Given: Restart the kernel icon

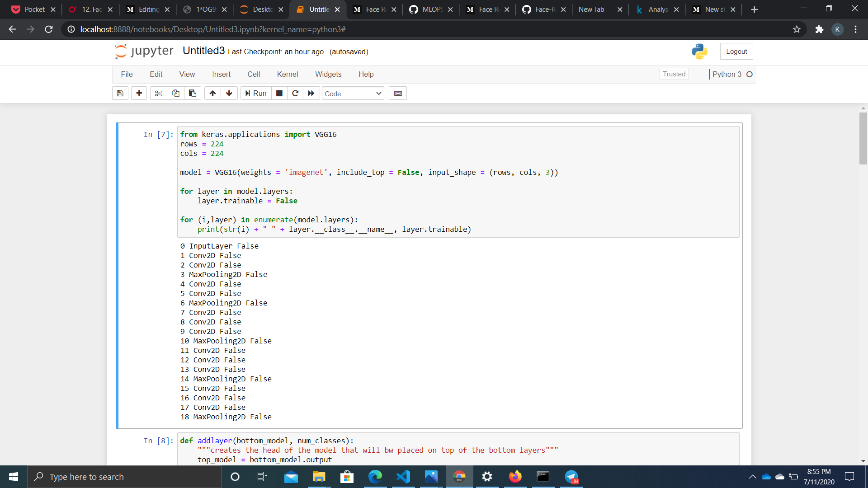Looking at the screenshot, I should pos(295,94).
